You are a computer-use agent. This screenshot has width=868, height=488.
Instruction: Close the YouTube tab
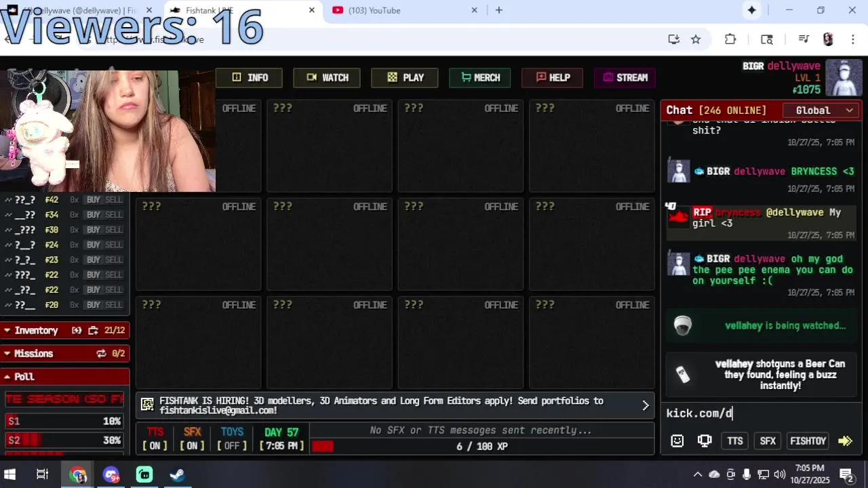[x=475, y=10]
